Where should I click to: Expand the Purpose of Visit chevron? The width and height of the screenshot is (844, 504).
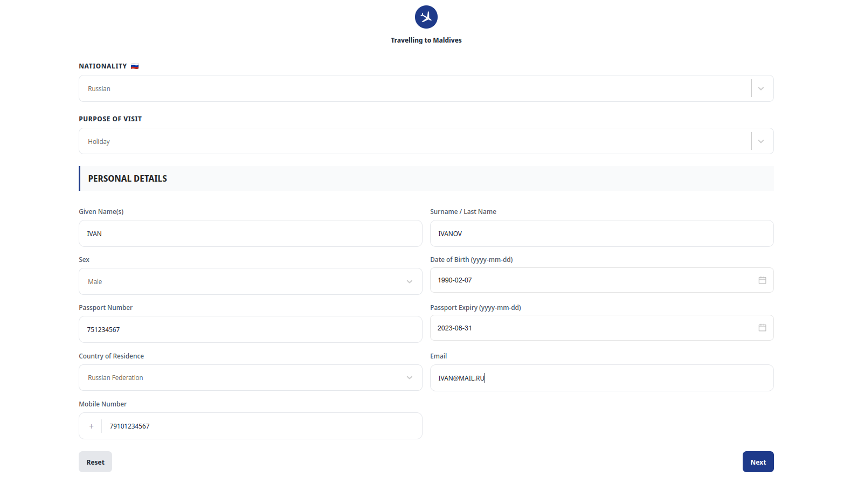pyautogui.click(x=760, y=142)
